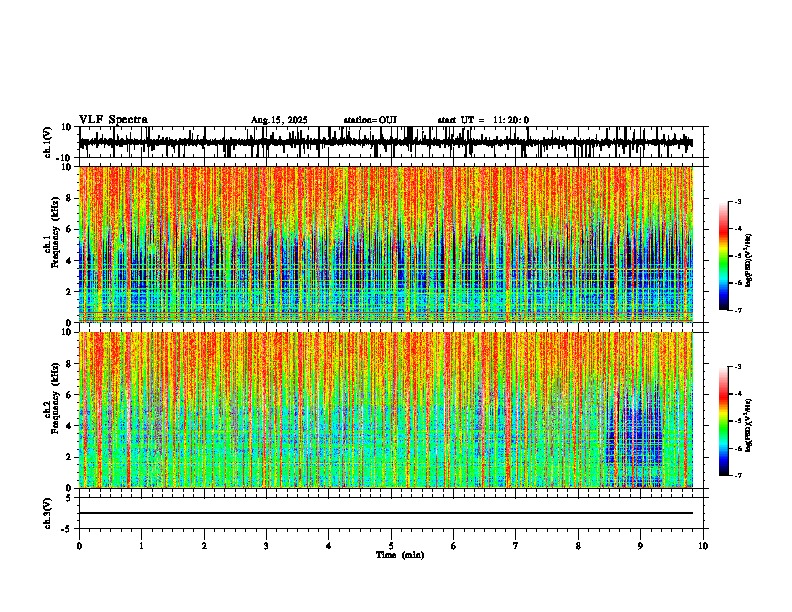Click the "-3" label on ch.1 color bar
792x612 pixels.
click(x=737, y=202)
